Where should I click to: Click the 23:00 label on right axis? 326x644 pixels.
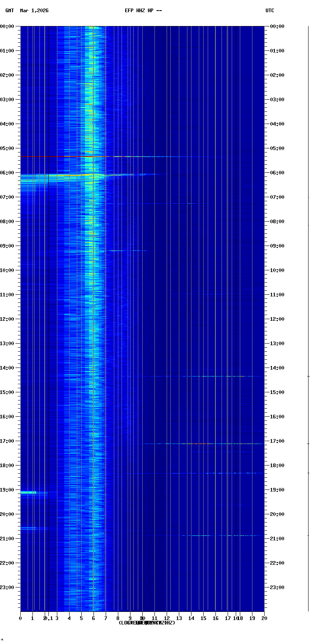click(x=277, y=587)
